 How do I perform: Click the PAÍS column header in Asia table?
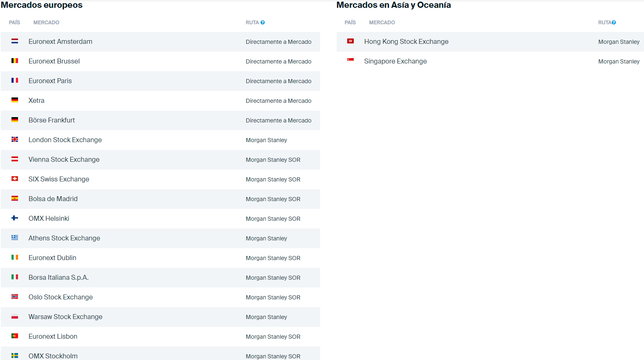[350, 23]
